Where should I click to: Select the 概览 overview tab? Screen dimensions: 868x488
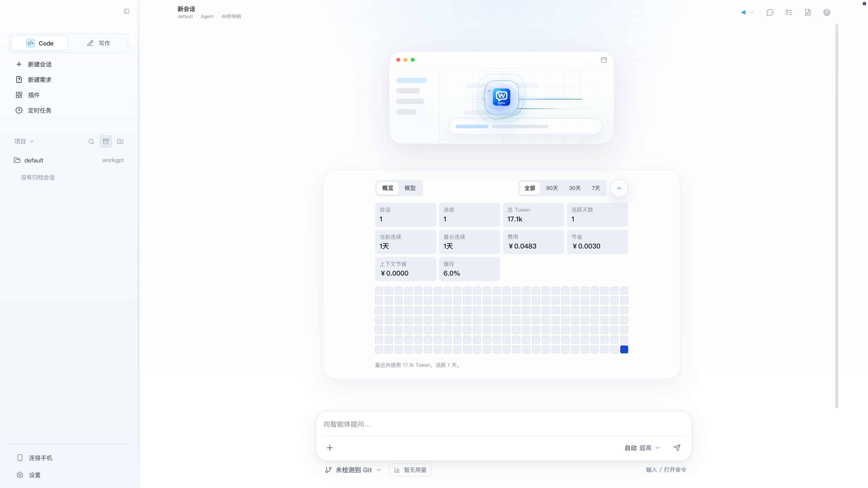click(388, 188)
